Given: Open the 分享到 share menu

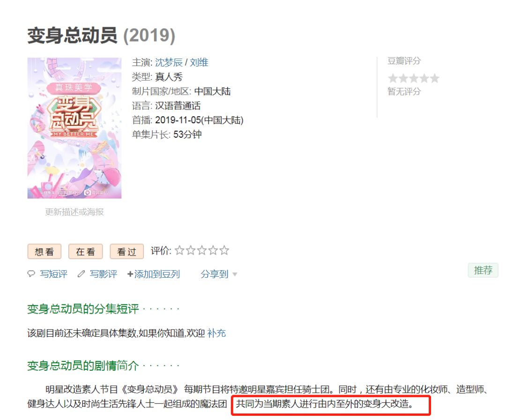Looking at the screenshot, I should point(214,274).
